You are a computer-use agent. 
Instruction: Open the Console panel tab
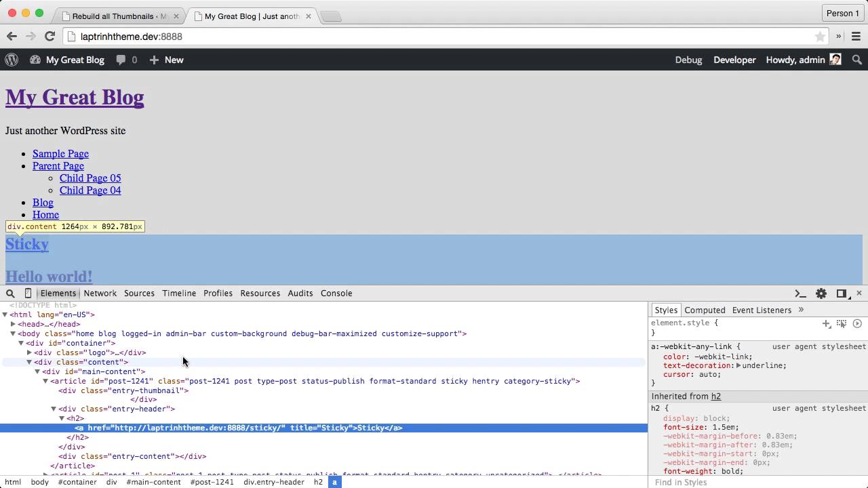pos(336,293)
